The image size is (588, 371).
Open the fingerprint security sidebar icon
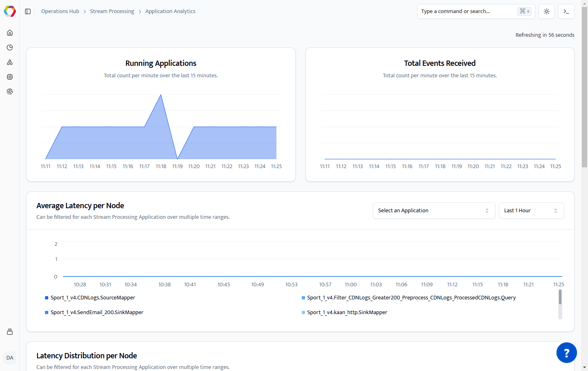coord(10,92)
